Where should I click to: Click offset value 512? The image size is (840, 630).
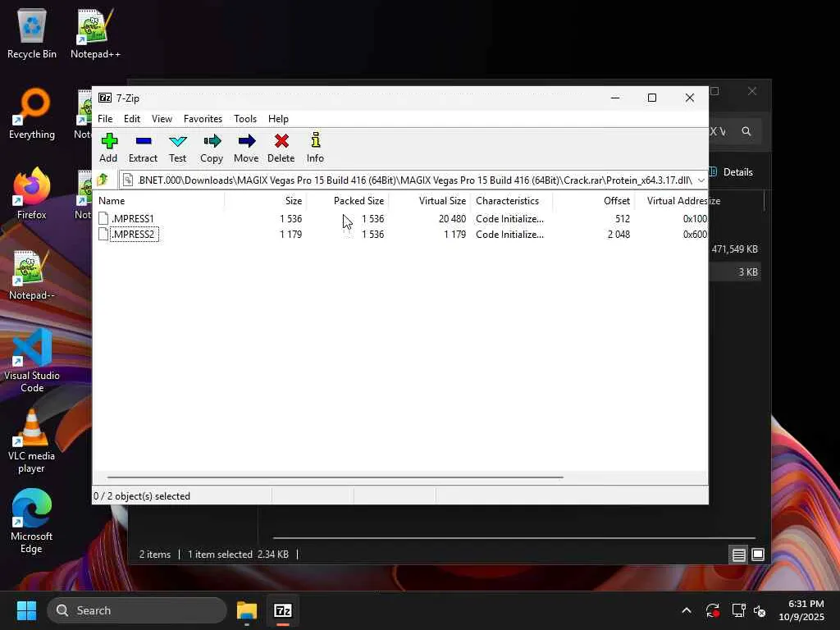623,218
